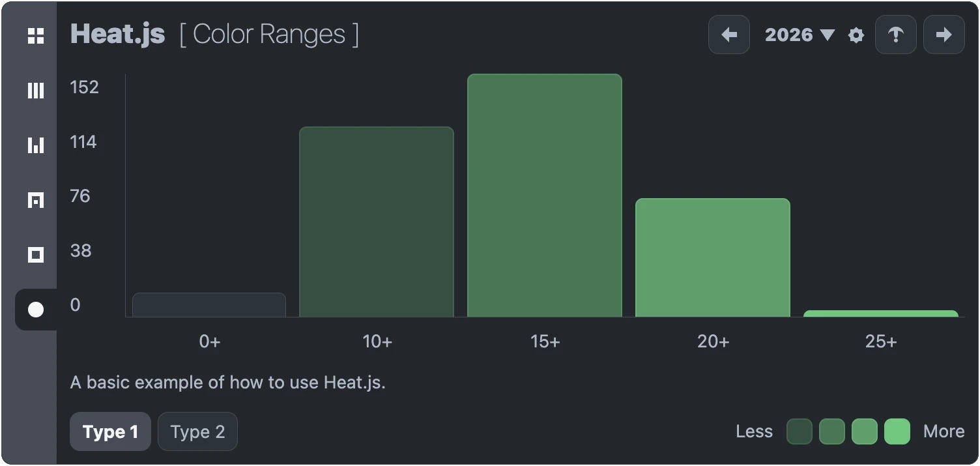Open the months view square icon
Image resolution: width=980 pixels, height=466 pixels.
[36, 254]
